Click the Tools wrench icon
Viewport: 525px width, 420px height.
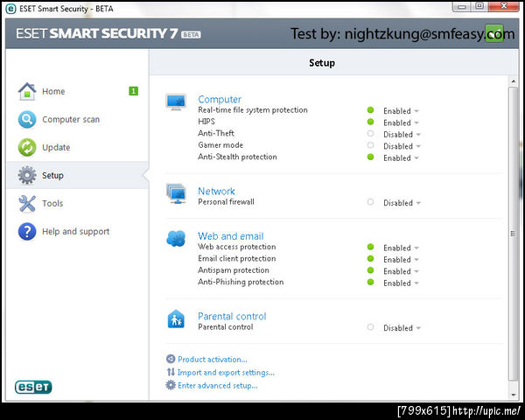pyautogui.click(x=27, y=204)
